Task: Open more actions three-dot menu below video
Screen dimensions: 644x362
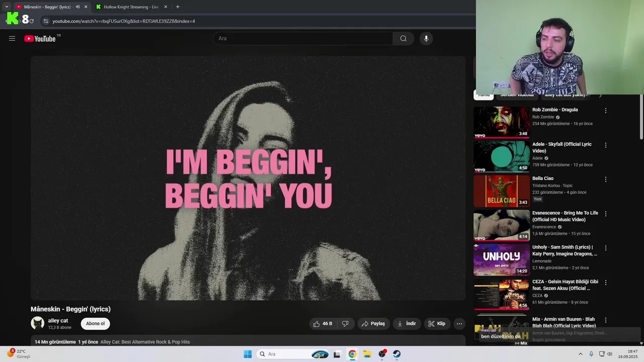Action: pyautogui.click(x=459, y=324)
